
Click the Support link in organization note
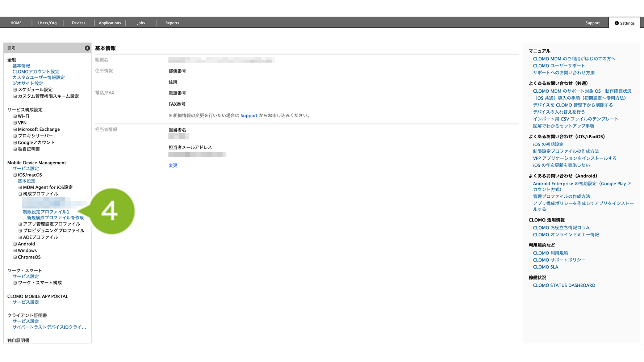coord(249,116)
